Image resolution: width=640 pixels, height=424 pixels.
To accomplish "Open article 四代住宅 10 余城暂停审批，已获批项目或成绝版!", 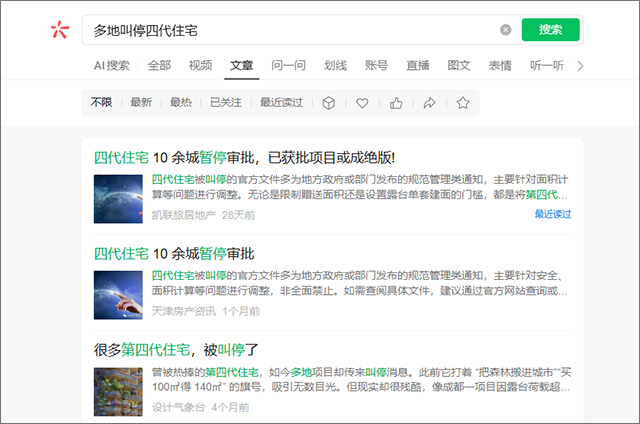I will [x=244, y=158].
